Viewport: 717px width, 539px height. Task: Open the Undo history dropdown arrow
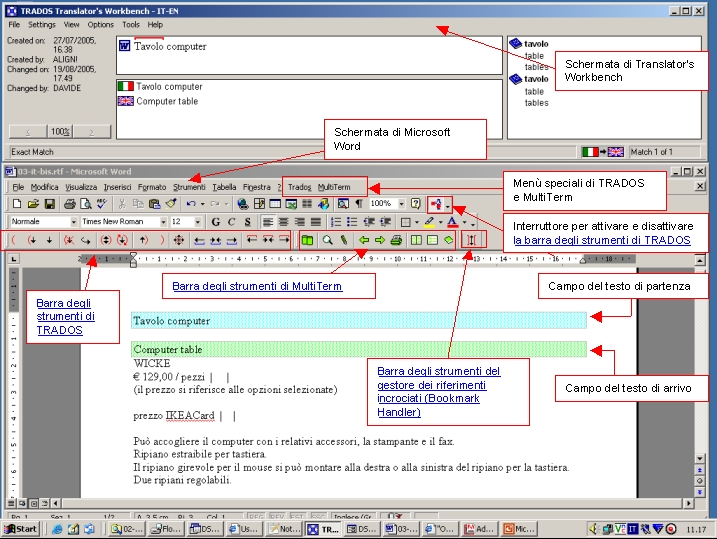[x=202, y=204]
